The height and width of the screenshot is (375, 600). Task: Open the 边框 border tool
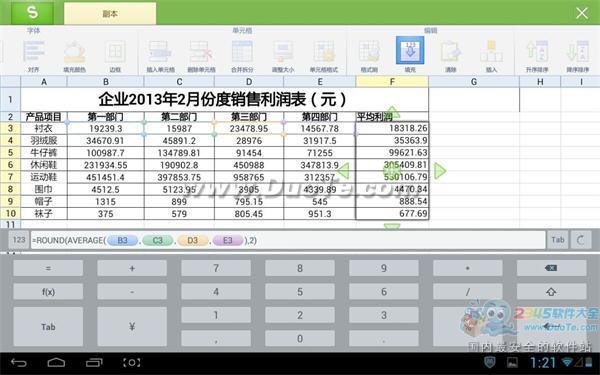pos(115,56)
